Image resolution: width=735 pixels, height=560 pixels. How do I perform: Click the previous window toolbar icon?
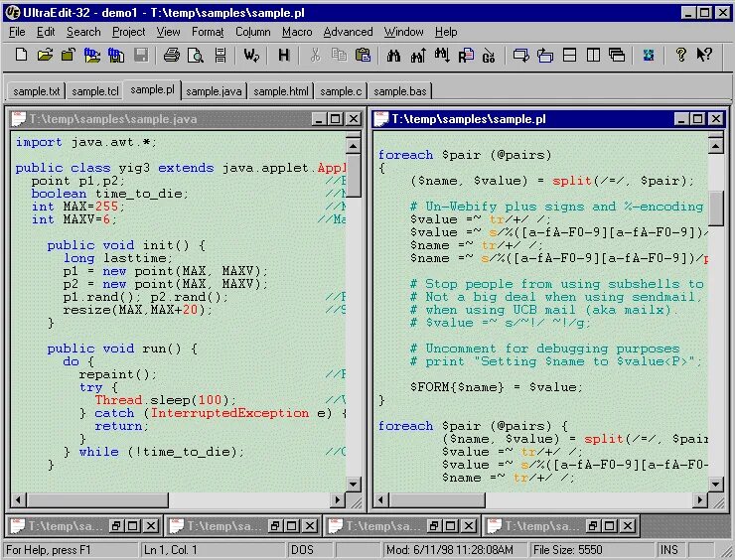545,55
